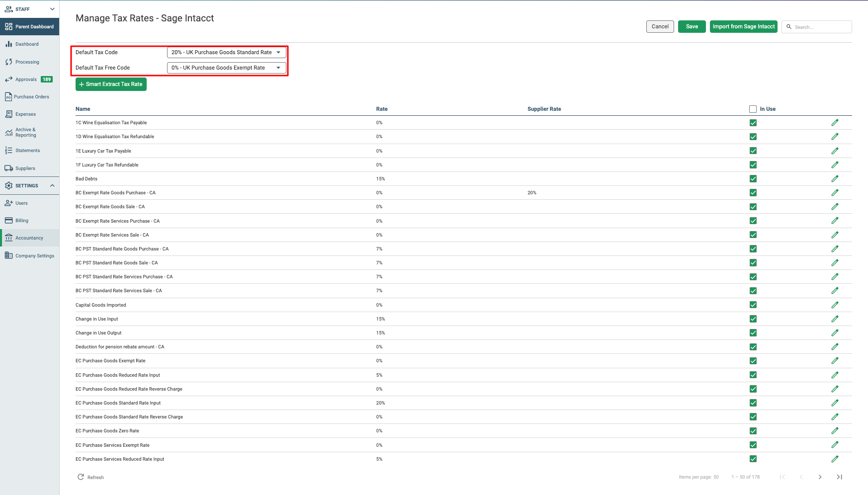Click BC Exempt Rate Services Purchase - CA

pos(117,221)
